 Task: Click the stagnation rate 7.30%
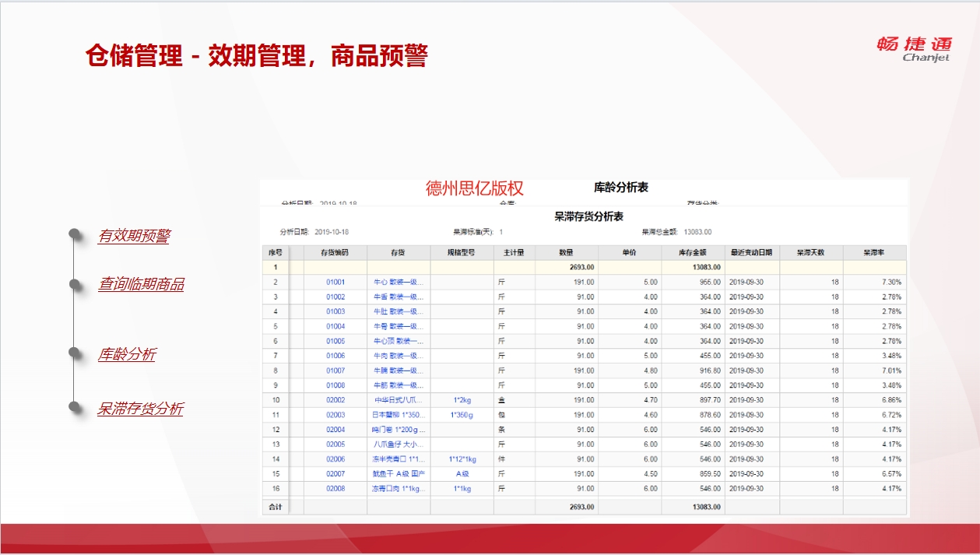892,282
